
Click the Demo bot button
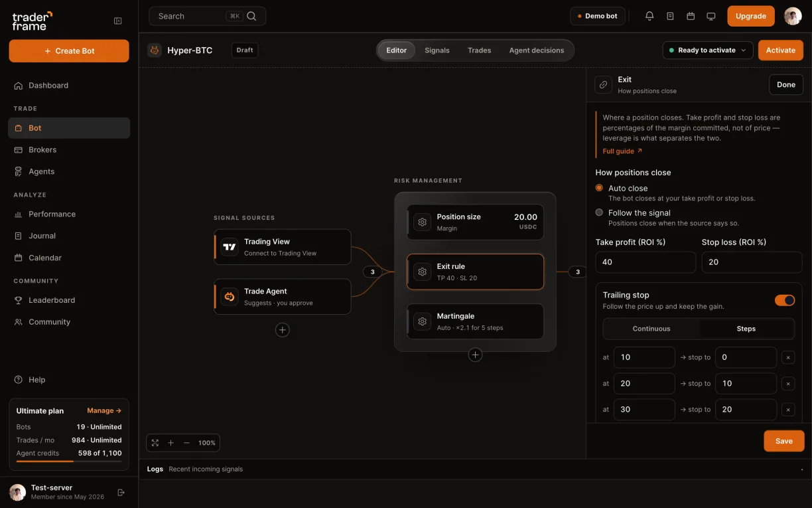point(598,16)
